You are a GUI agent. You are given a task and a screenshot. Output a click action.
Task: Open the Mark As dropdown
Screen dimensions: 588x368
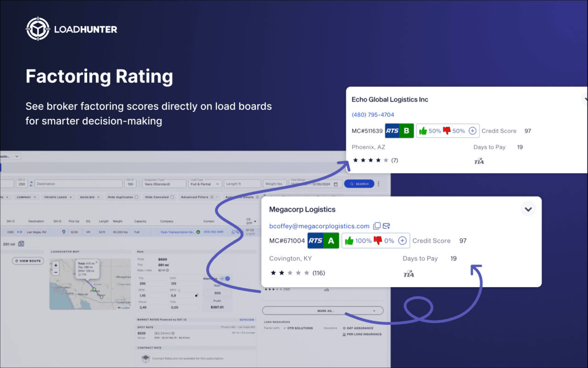322,311
